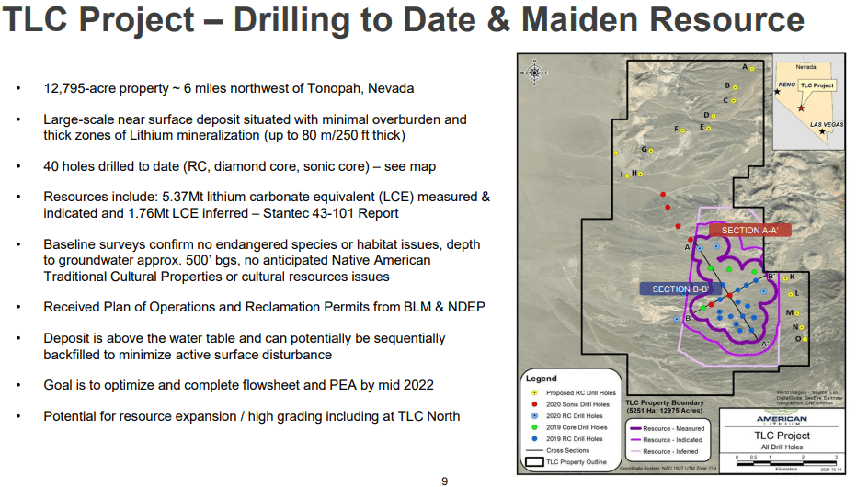The image size is (868, 487).
Task: Click the bullet 'Resources include: 5.37Mt lithium carbonate'
Action: pos(267,205)
